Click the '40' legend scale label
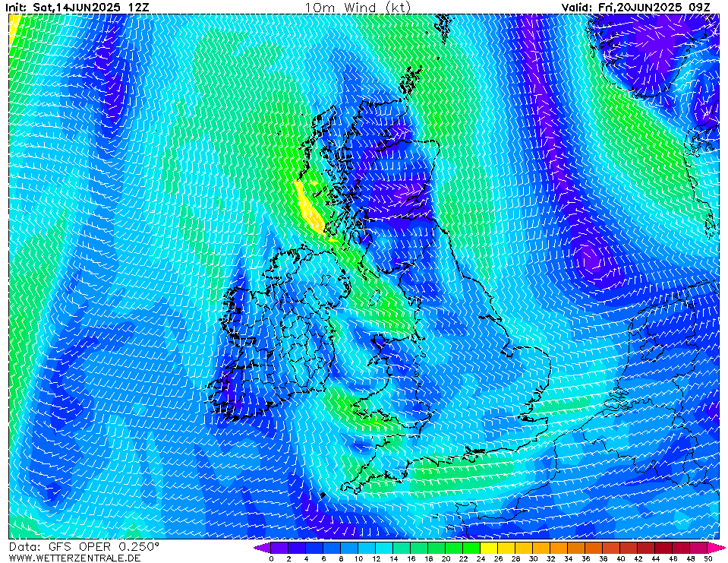This screenshot has height=563, width=728. tap(620, 558)
